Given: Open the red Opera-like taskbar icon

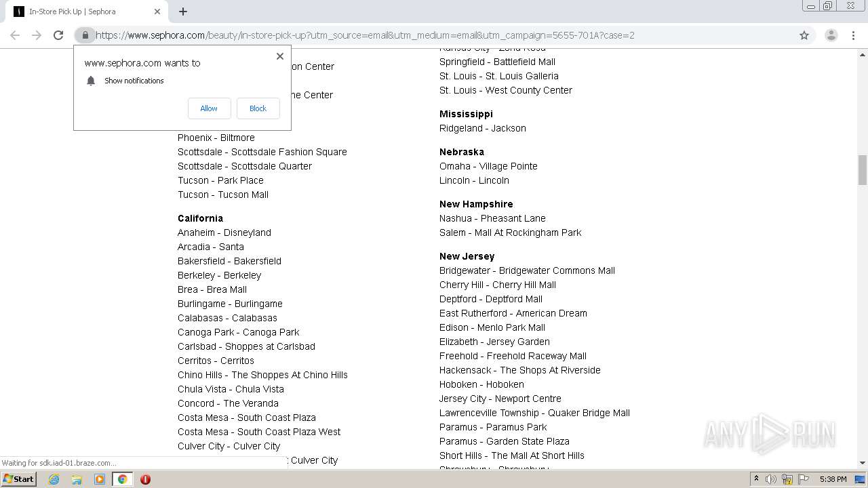Looking at the screenshot, I should click(145, 479).
